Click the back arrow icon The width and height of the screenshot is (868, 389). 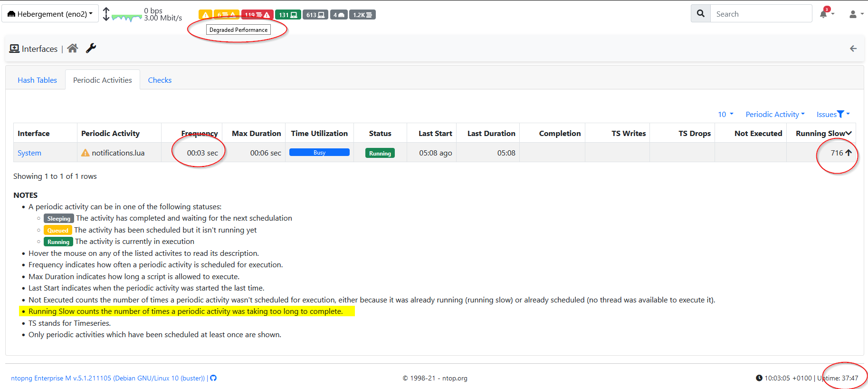(x=853, y=49)
